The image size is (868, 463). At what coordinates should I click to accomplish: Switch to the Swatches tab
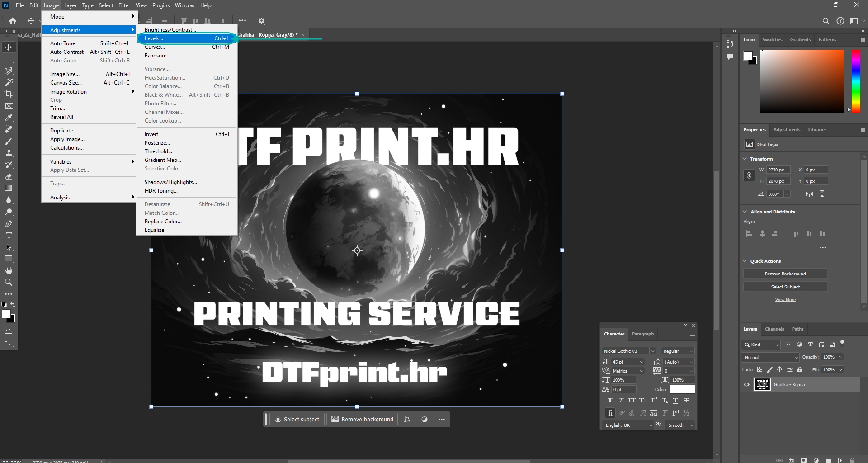772,39
